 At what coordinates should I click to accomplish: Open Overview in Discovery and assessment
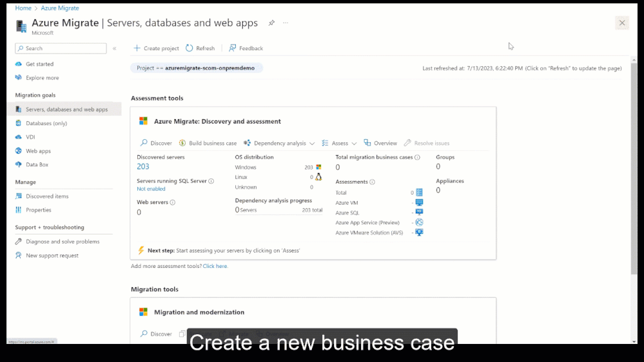point(380,143)
